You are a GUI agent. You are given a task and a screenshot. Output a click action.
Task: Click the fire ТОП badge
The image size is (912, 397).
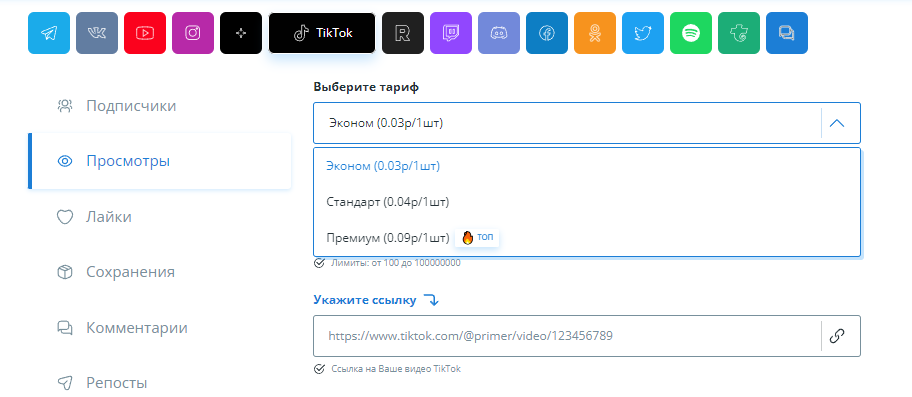coord(477,237)
